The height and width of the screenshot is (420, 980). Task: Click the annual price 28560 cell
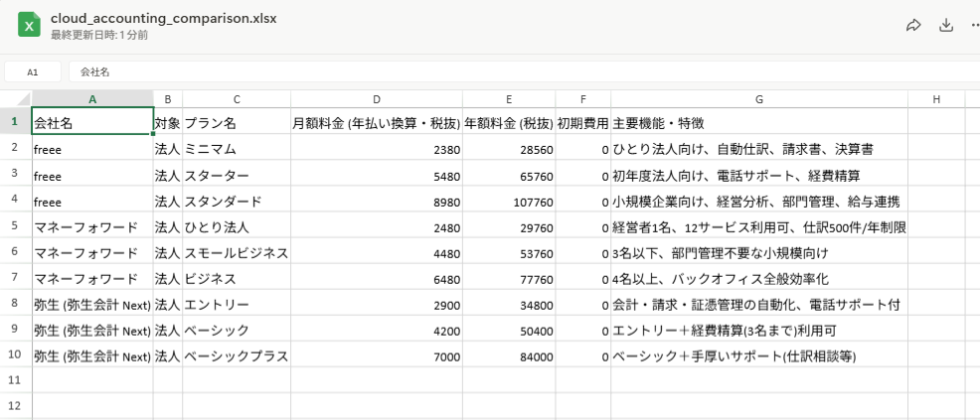tap(509, 148)
